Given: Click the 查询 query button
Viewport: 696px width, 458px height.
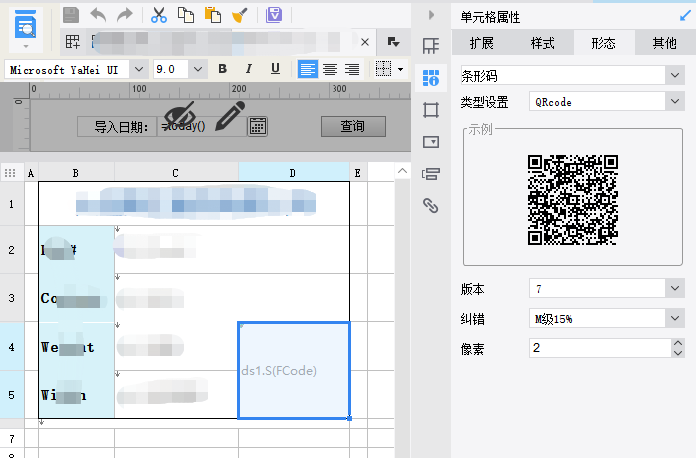Looking at the screenshot, I should [x=353, y=126].
